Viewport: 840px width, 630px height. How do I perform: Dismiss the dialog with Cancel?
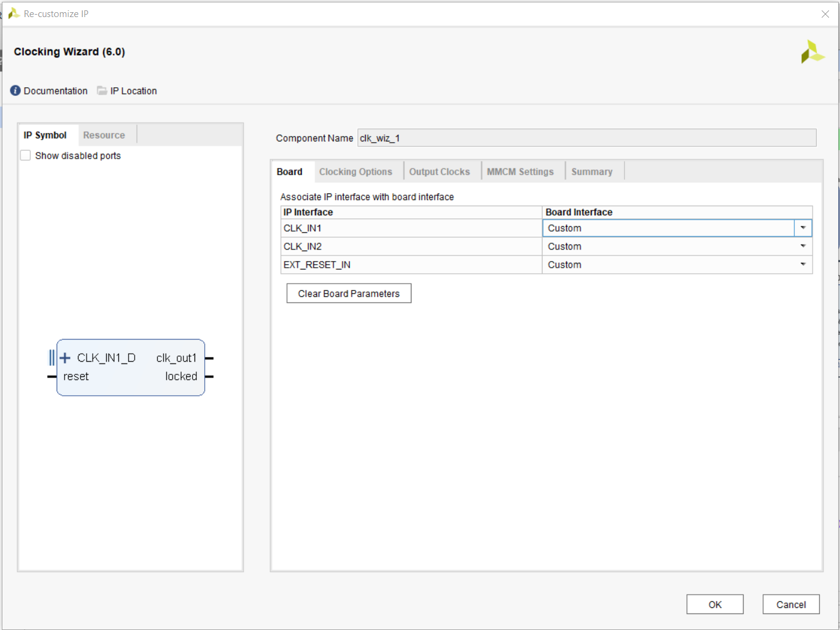point(791,604)
